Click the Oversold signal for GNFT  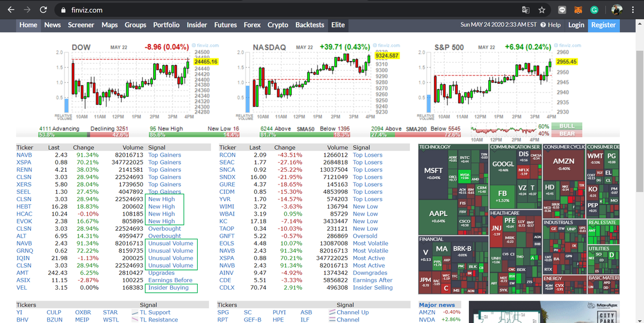pyautogui.click(x=365, y=236)
